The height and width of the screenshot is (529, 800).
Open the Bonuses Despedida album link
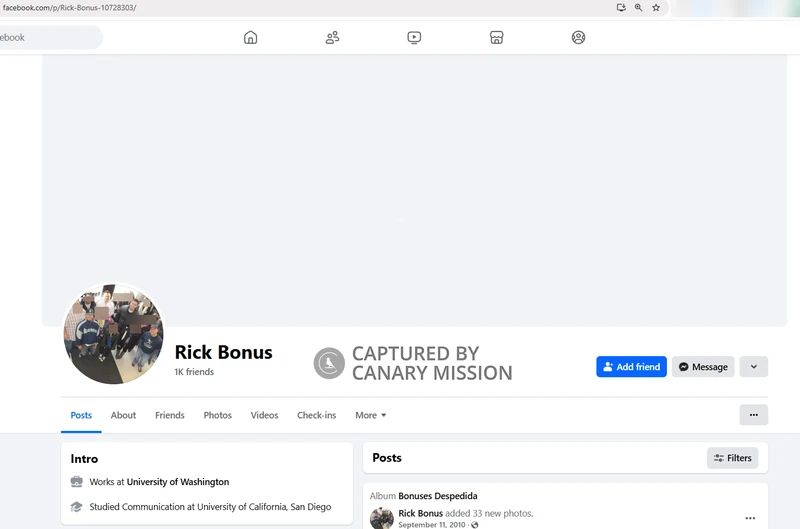click(438, 496)
